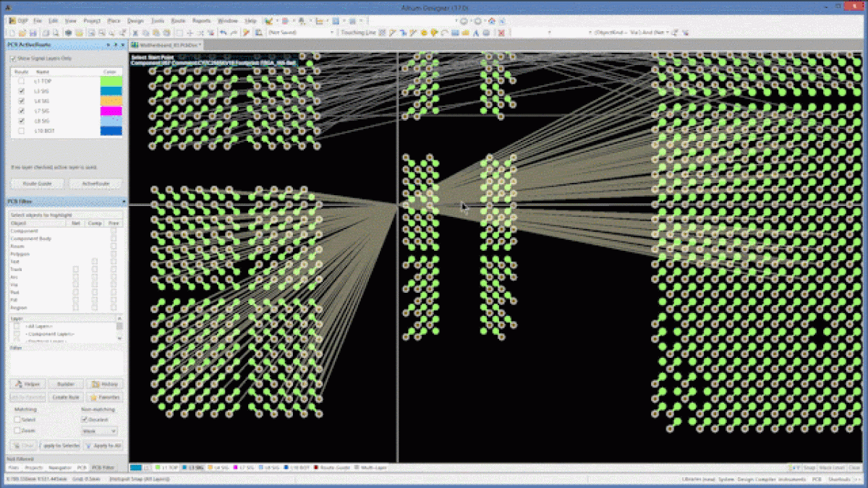The height and width of the screenshot is (488, 868).
Task: Click the magenta color swatch for L7 SIG
Action: point(111,111)
